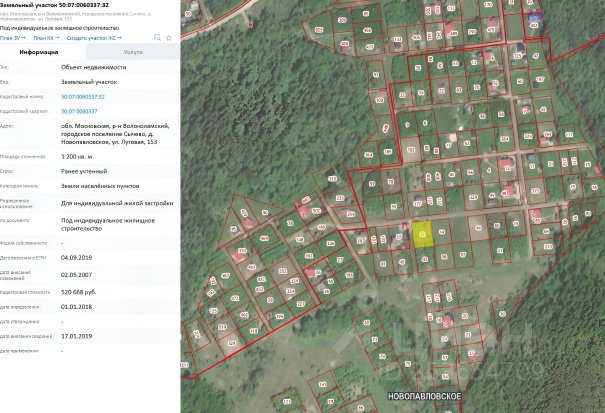Click Создать участок ИЖС link

click(x=94, y=38)
